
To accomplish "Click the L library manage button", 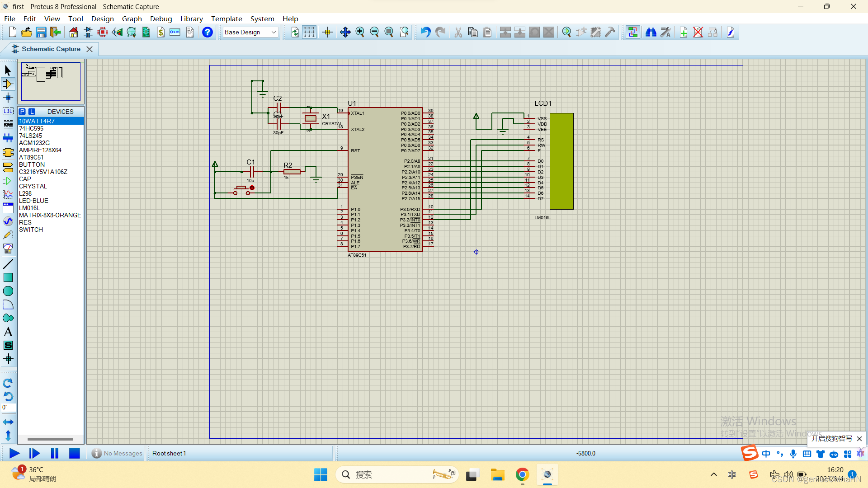I will (32, 112).
